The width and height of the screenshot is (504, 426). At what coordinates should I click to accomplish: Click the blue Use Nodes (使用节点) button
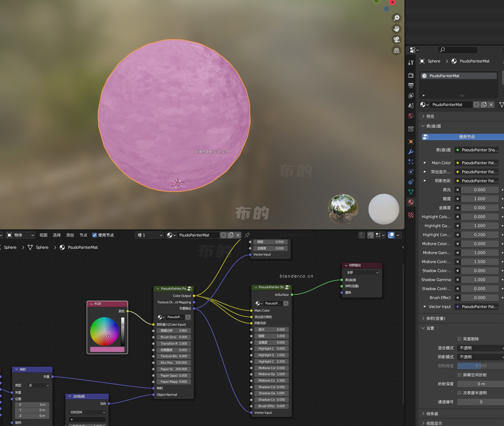[463, 137]
